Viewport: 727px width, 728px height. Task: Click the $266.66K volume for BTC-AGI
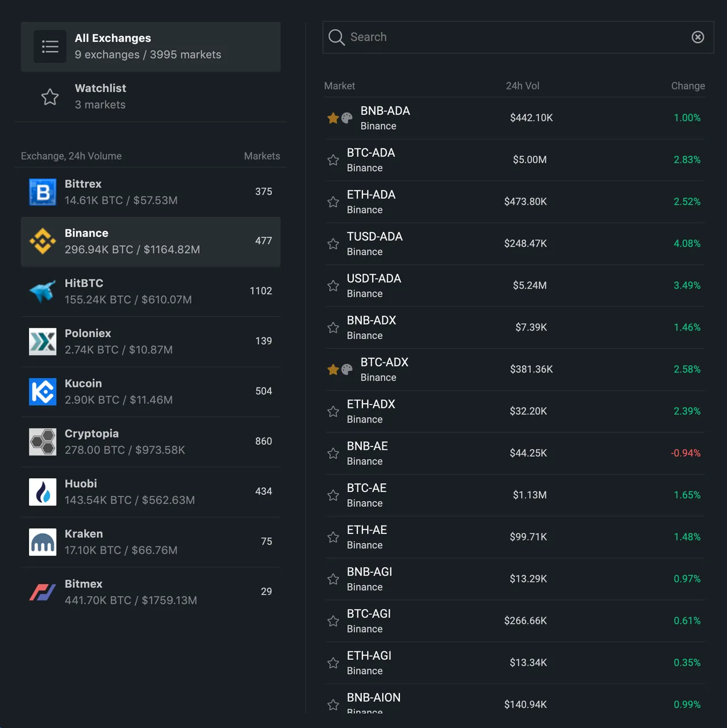coord(526,621)
